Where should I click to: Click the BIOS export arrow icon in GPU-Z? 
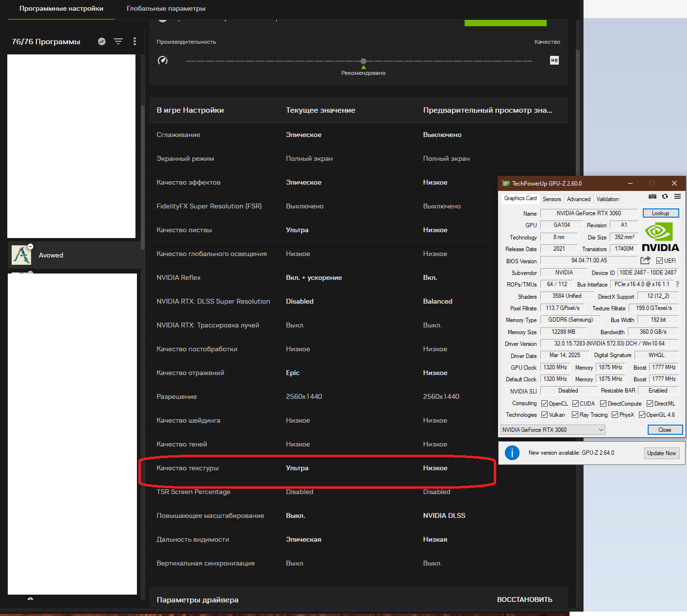[645, 260]
